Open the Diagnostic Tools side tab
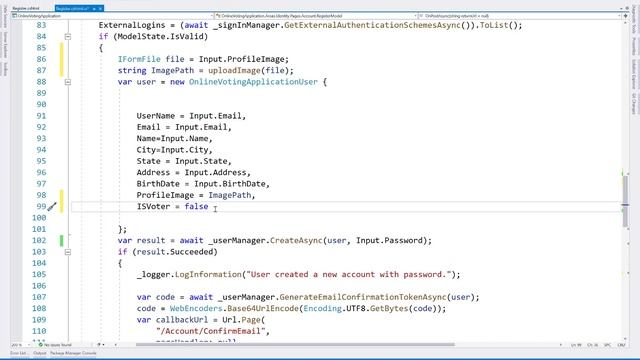The height and width of the screenshot is (360, 640). pyautogui.click(x=634, y=20)
